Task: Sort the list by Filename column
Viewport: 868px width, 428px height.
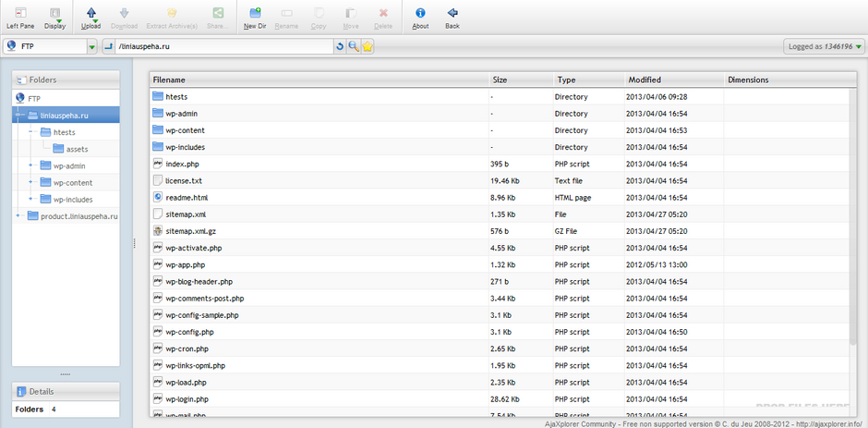Action: [319, 79]
